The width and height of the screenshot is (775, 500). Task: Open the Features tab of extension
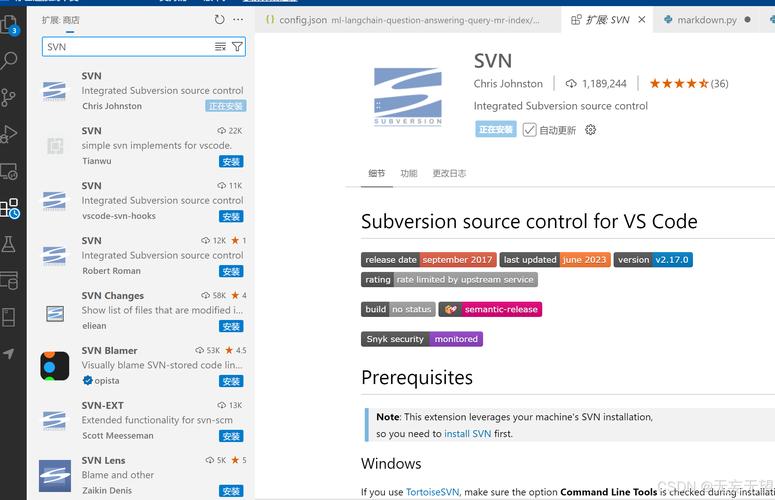pyautogui.click(x=409, y=173)
